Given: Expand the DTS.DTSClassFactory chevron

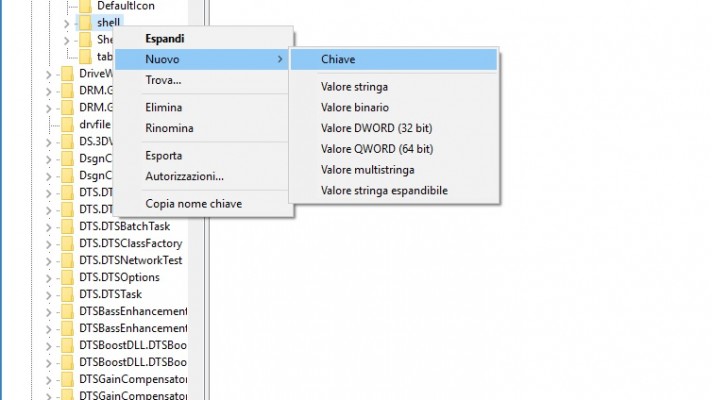Looking at the screenshot, I should coord(49,244).
